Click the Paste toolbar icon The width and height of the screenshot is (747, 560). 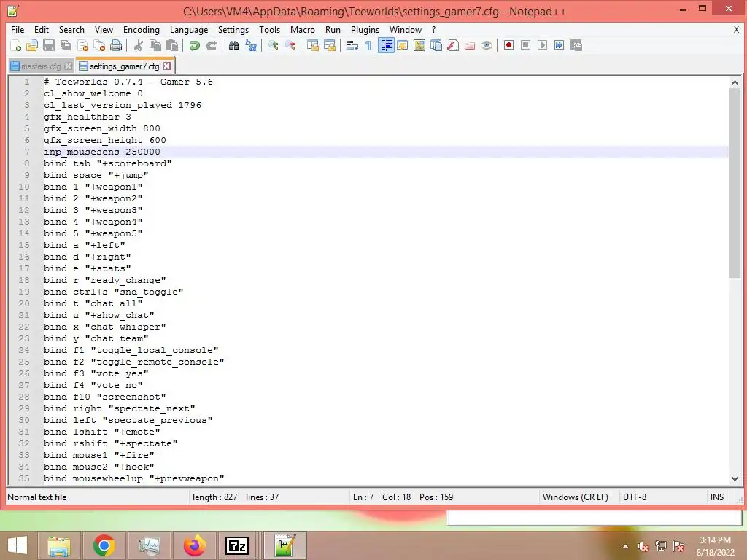point(172,45)
